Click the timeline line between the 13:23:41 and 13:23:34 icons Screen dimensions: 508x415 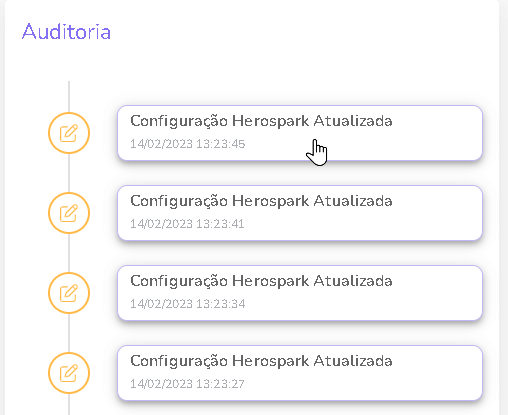pos(69,253)
